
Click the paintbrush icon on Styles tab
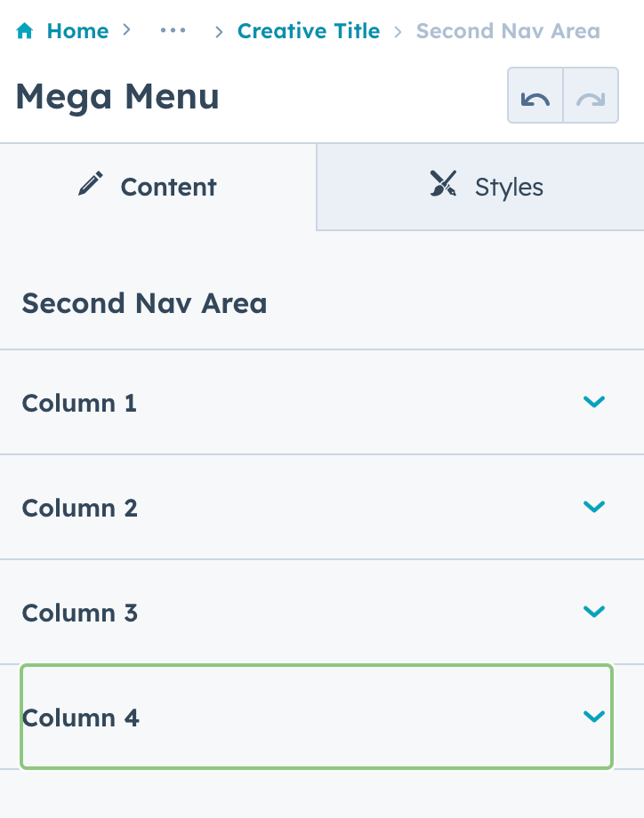tap(443, 185)
